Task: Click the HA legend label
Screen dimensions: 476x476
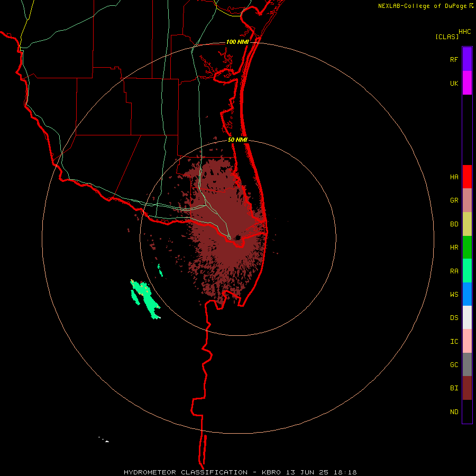Action: [454, 177]
